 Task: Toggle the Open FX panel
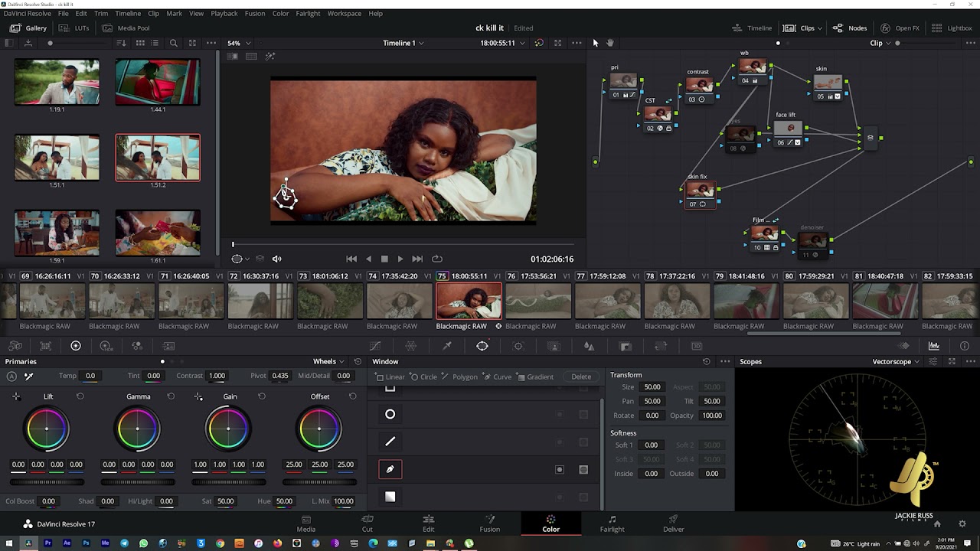coord(900,28)
